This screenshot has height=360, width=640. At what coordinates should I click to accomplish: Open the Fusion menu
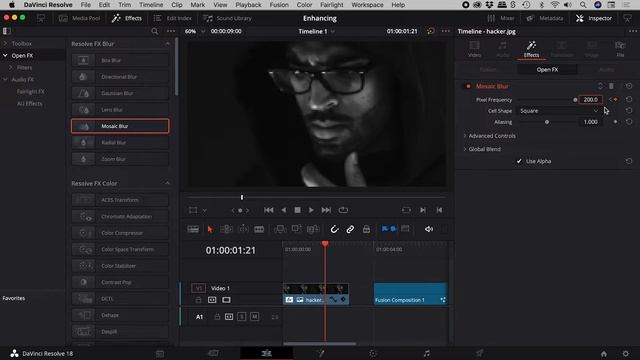tap(279, 5)
